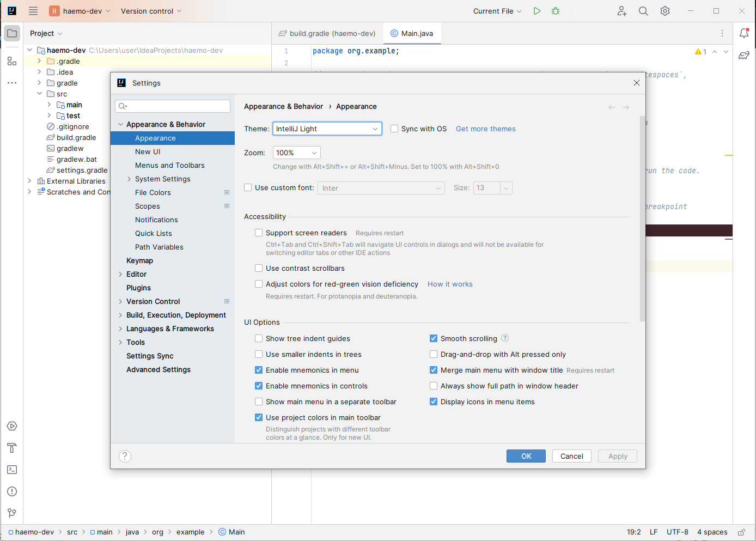Open the Version control menu
Screen dimensions: 756x541
(151, 11)
